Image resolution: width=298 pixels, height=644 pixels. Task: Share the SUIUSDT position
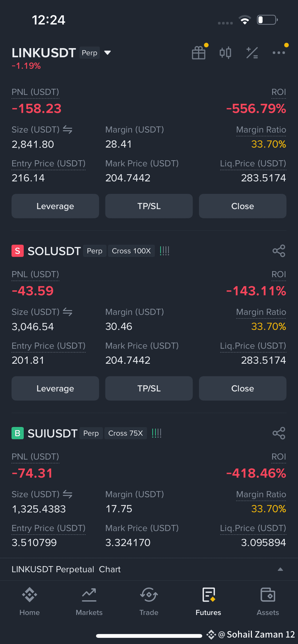[x=279, y=433]
